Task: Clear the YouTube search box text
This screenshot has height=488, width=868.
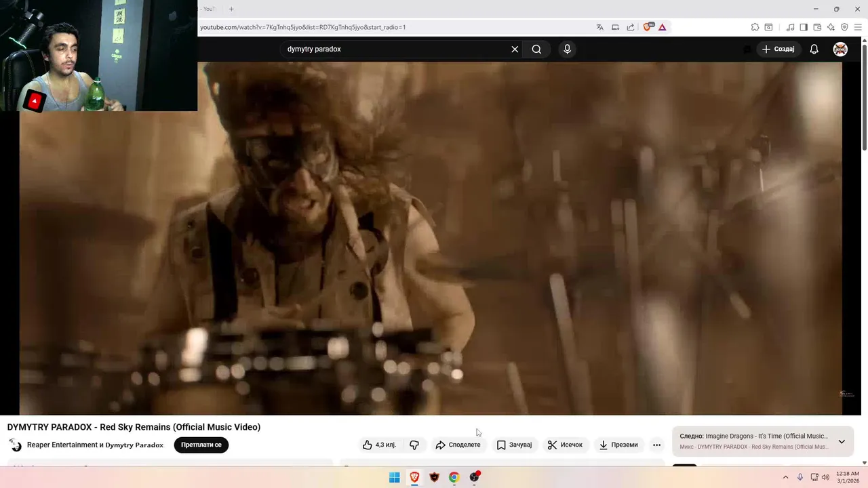Action: tap(515, 49)
